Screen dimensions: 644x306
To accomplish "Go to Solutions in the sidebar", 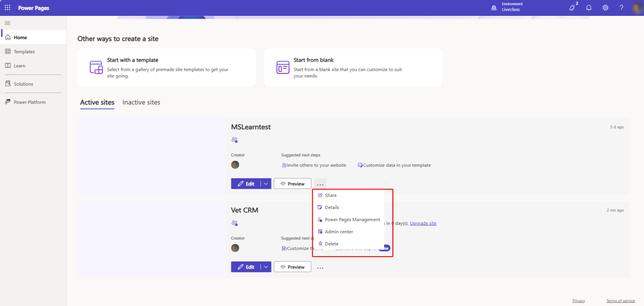I will (x=23, y=84).
